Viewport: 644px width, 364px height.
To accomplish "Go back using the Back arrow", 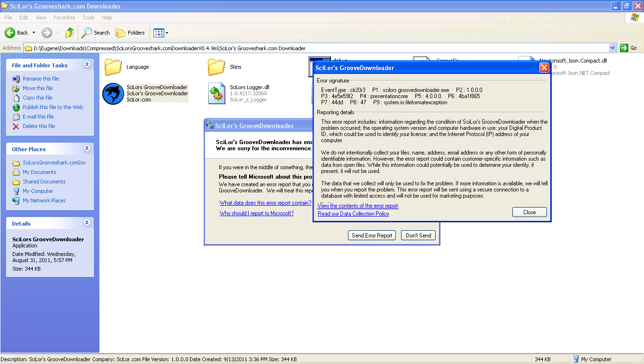I will pos(17,33).
